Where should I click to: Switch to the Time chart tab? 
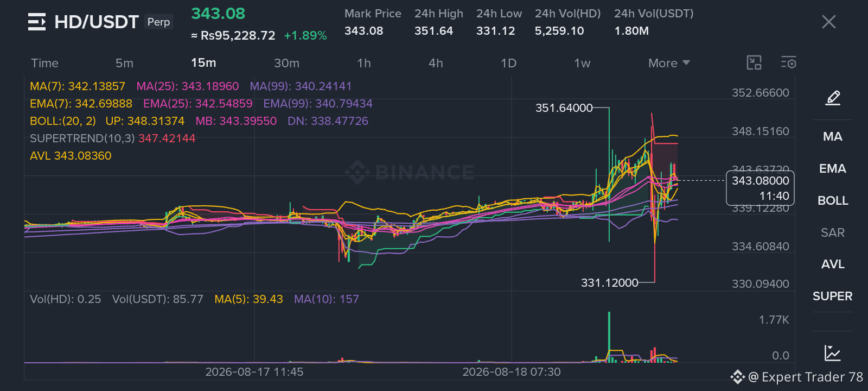[x=44, y=63]
